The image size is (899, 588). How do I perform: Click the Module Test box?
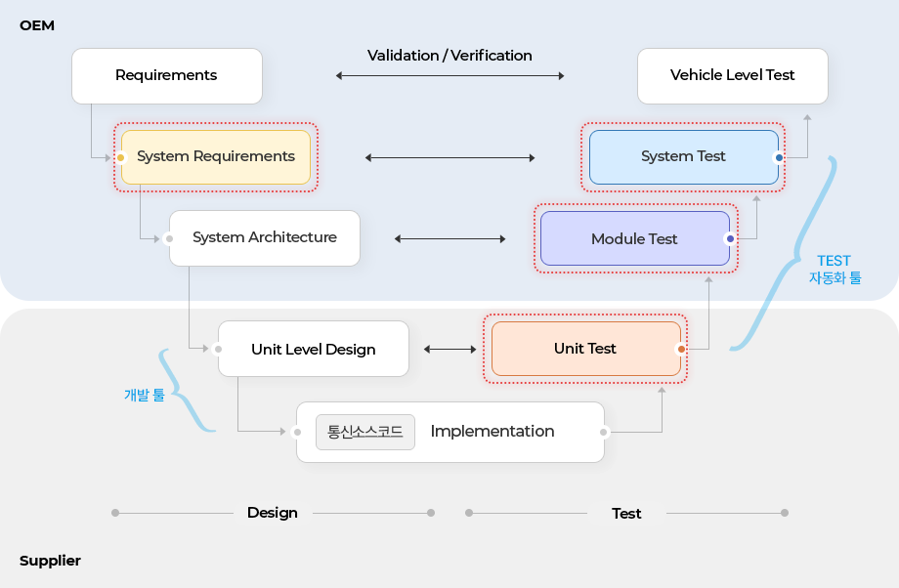635,238
